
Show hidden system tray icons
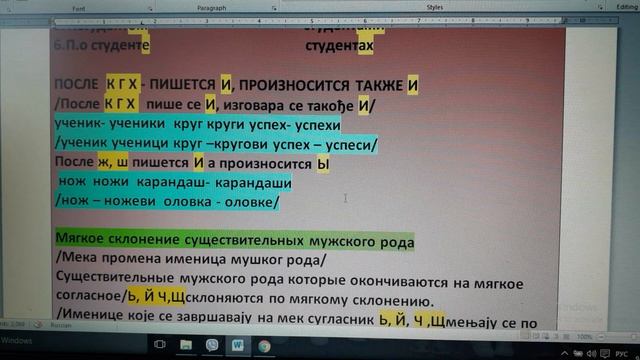pyautogui.click(x=564, y=353)
